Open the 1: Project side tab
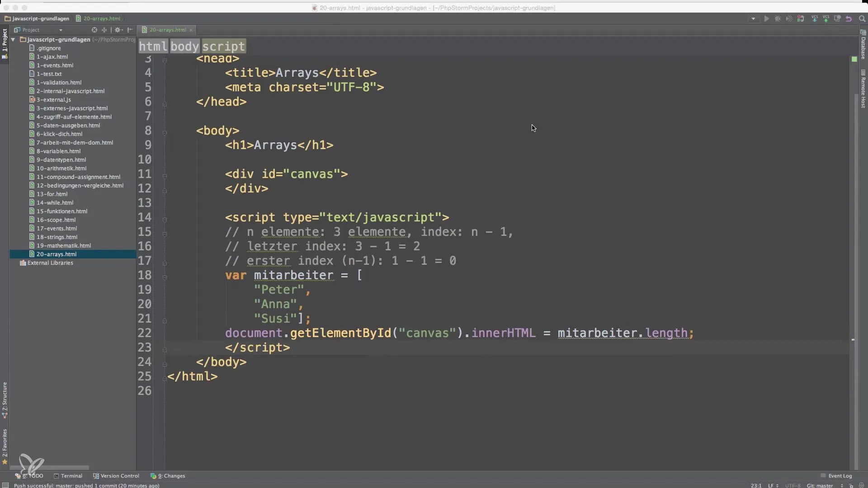This screenshot has width=868, height=488. (x=5, y=44)
